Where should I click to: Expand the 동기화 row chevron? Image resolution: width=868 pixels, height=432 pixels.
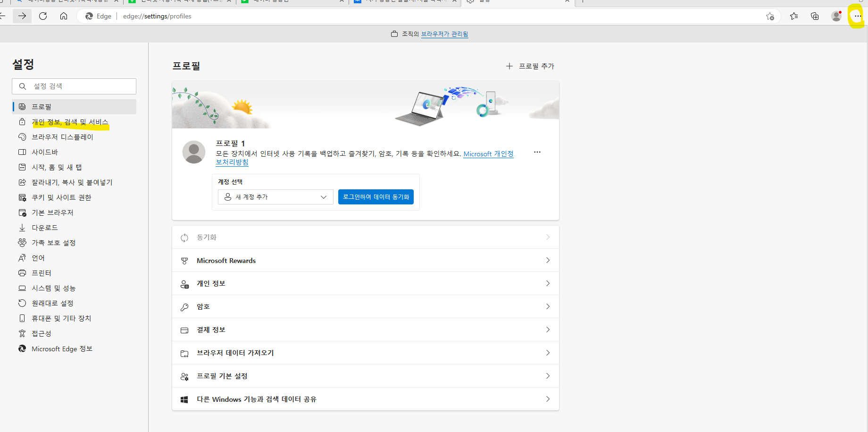(548, 237)
